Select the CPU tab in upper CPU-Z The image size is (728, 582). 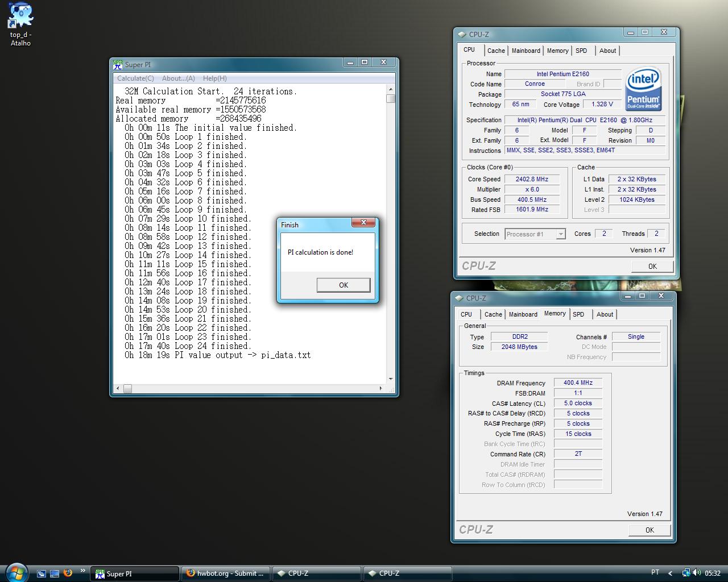[x=469, y=49]
